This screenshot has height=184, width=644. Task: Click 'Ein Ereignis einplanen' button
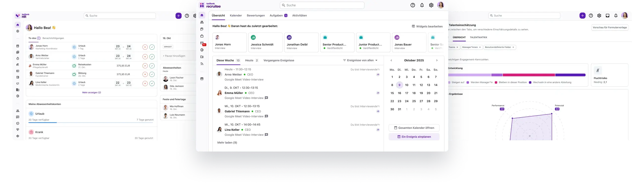(414, 137)
